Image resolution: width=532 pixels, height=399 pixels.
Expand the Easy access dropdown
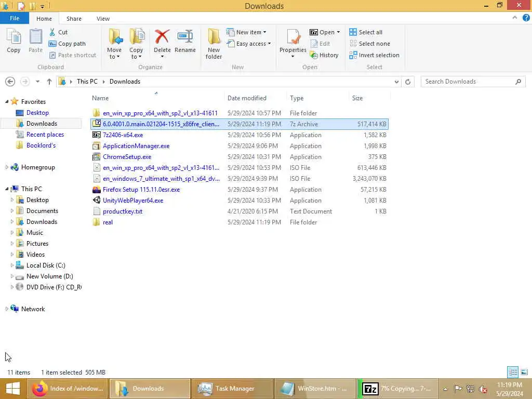[x=249, y=44]
